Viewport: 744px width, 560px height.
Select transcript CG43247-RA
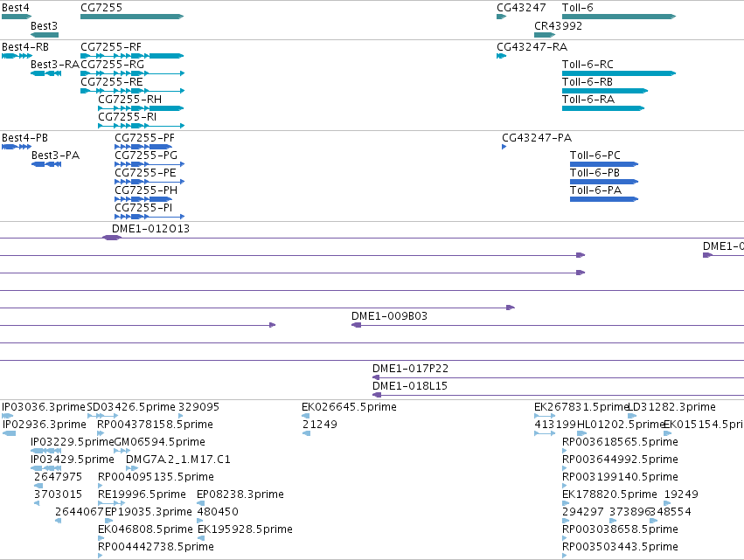pyautogui.click(x=502, y=56)
